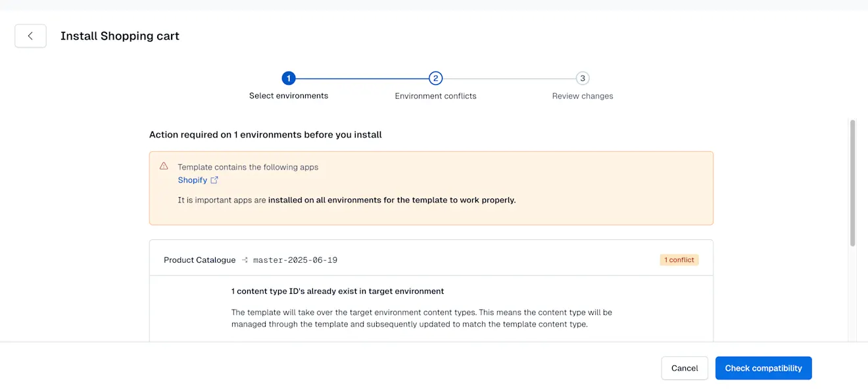The image size is (868, 391).
Task: Click the branch icon beside Product Catalogue
Action: [x=244, y=259]
